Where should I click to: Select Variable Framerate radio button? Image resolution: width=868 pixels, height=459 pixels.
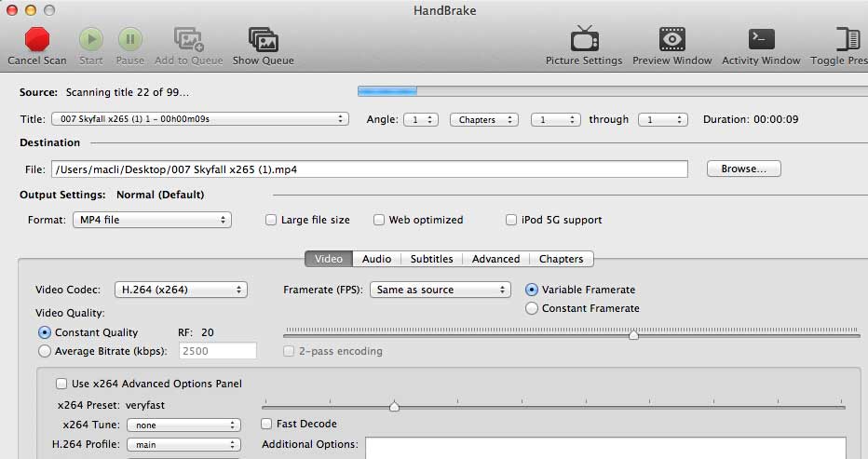[x=532, y=290]
